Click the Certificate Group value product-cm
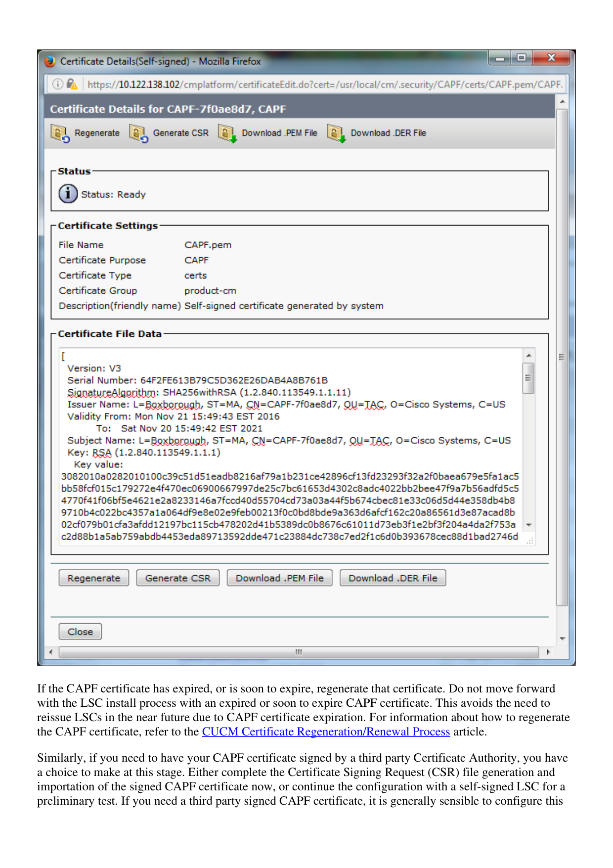 210,290
